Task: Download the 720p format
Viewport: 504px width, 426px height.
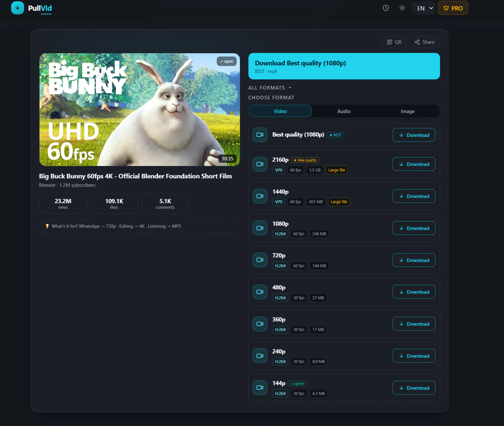Action: click(x=414, y=260)
